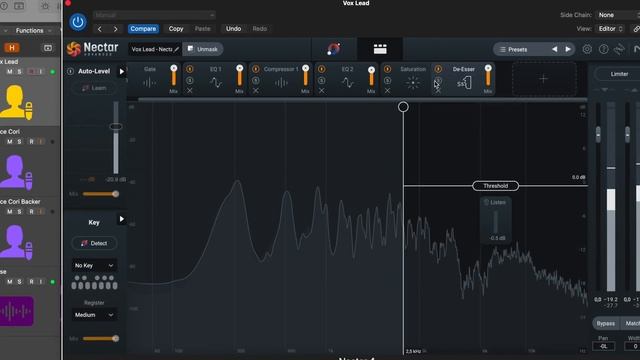This screenshot has width=640, height=360.
Task: Click the Bypass button
Action: [606, 323]
